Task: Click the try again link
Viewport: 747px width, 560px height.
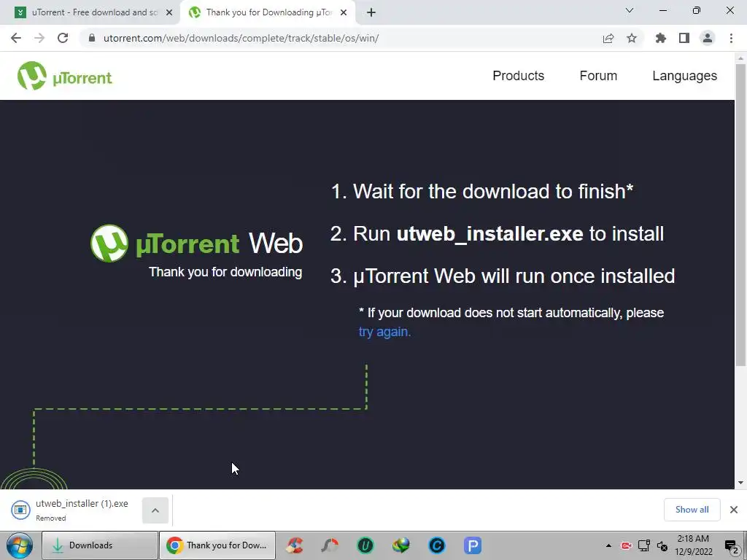Action: tap(384, 332)
